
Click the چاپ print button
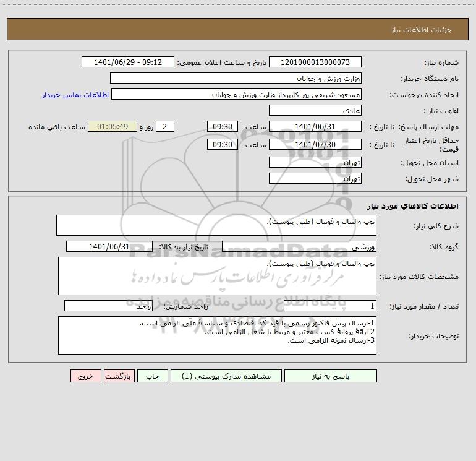click(153, 376)
